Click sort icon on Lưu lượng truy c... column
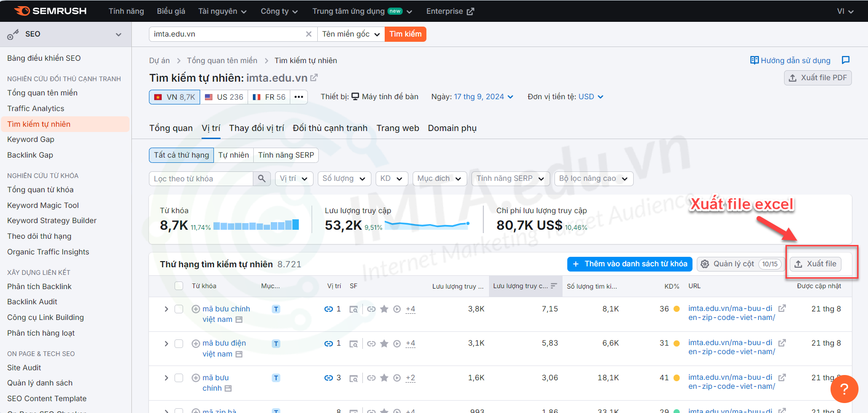The image size is (868, 413). (x=554, y=286)
